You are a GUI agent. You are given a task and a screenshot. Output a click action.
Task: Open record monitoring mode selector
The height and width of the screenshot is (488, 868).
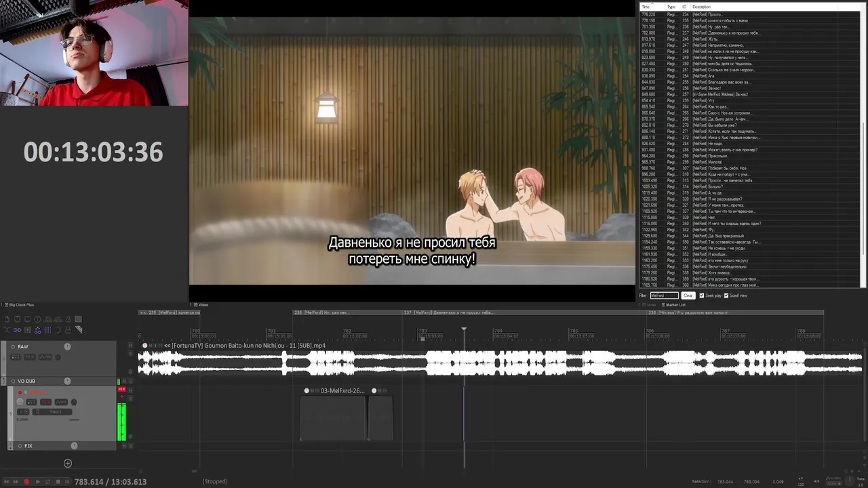tap(23, 412)
